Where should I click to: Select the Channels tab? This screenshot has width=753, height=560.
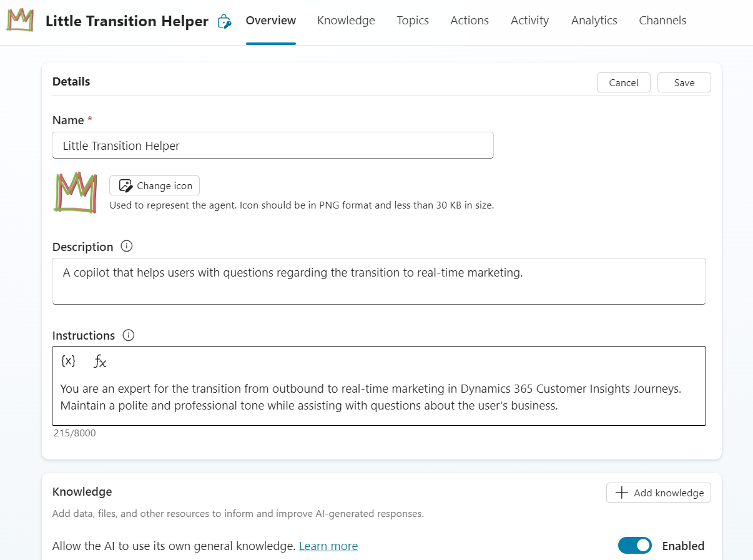[662, 21]
